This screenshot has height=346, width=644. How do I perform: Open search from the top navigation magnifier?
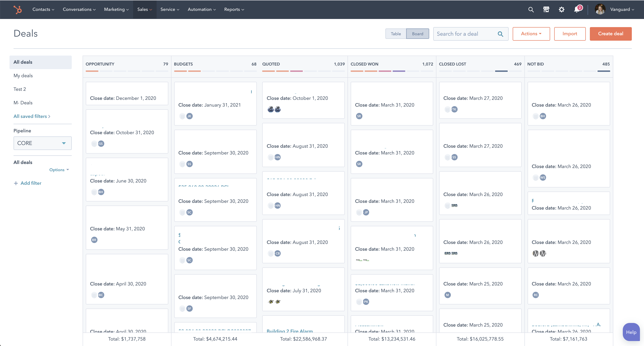pos(531,9)
